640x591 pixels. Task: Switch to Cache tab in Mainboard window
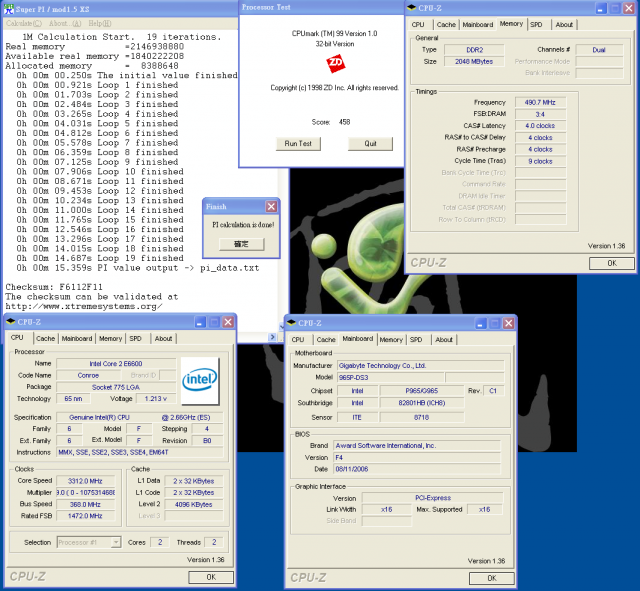326,340
